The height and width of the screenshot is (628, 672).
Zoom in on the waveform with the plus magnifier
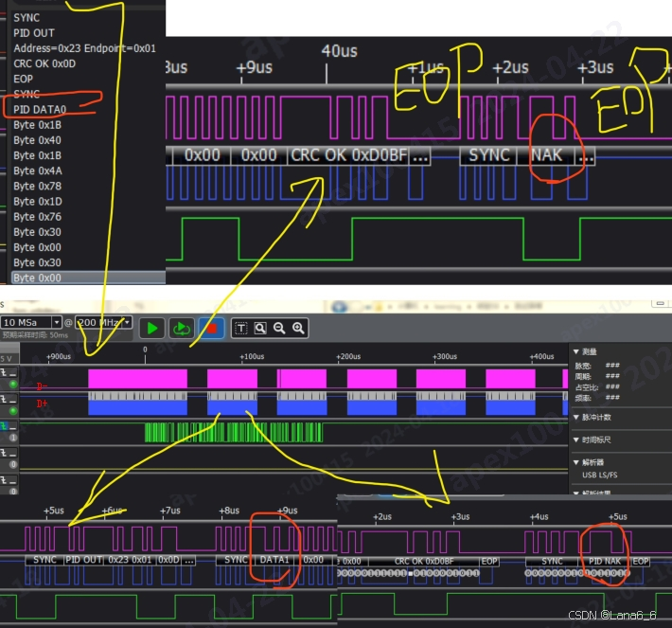point(298,329)
